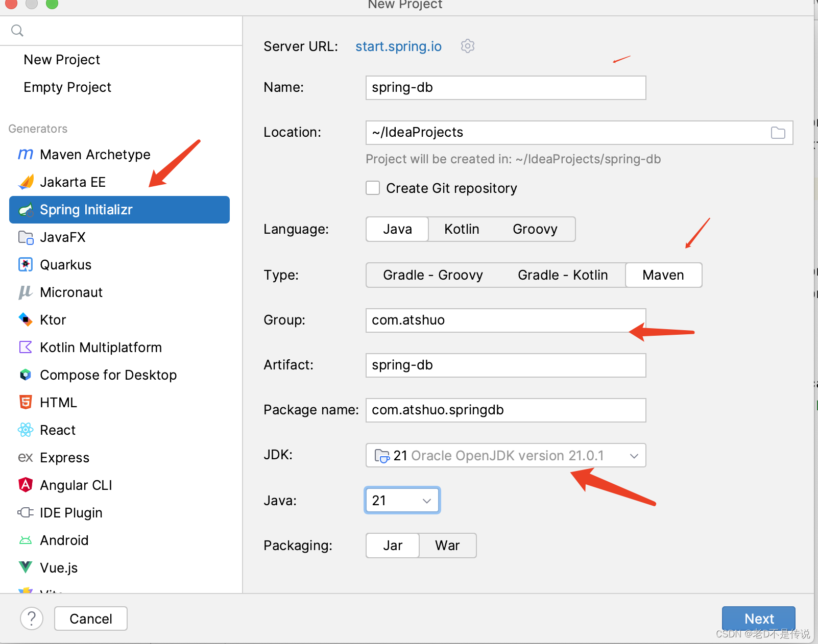The width and height of the screenshot is (818, 644).
Task: Select New Project in sidebar
Action: click(62, 60)
